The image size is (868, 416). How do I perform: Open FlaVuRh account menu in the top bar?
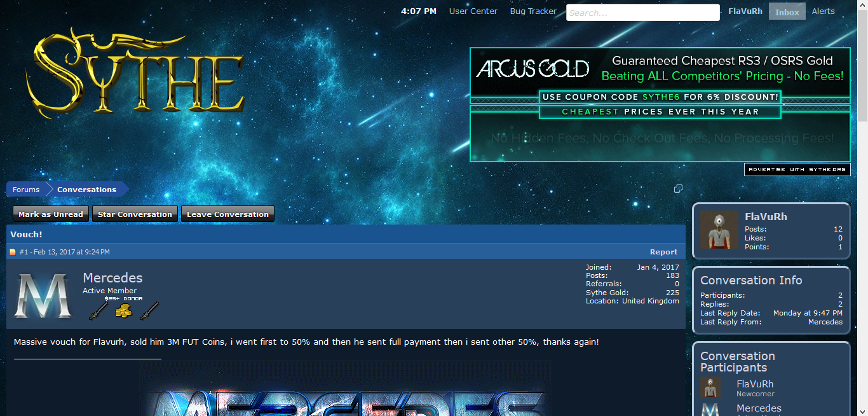745,11
